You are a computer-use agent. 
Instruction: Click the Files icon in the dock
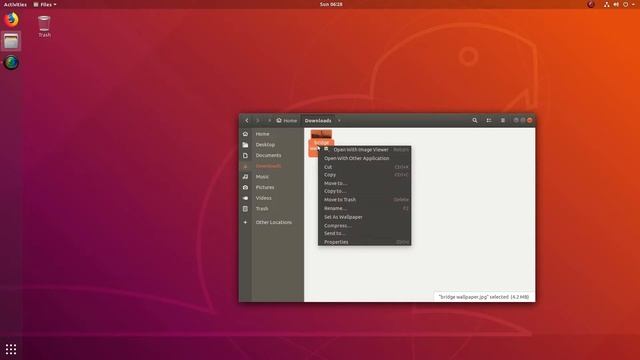11,41
